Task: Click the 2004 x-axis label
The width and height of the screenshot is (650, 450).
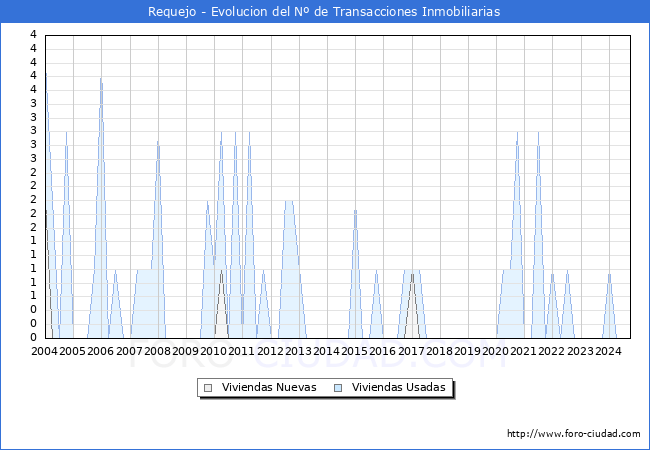Action: pos(44,351)
